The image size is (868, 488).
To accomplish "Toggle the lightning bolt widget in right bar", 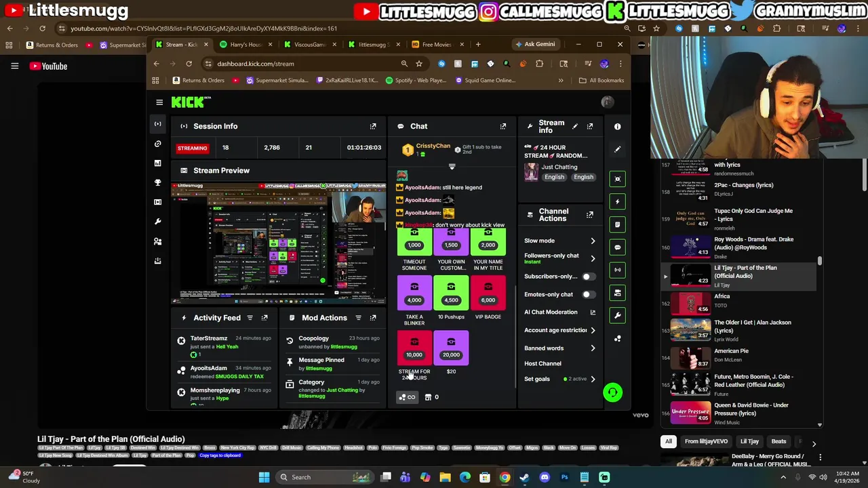I will click(x=618, y=201).
